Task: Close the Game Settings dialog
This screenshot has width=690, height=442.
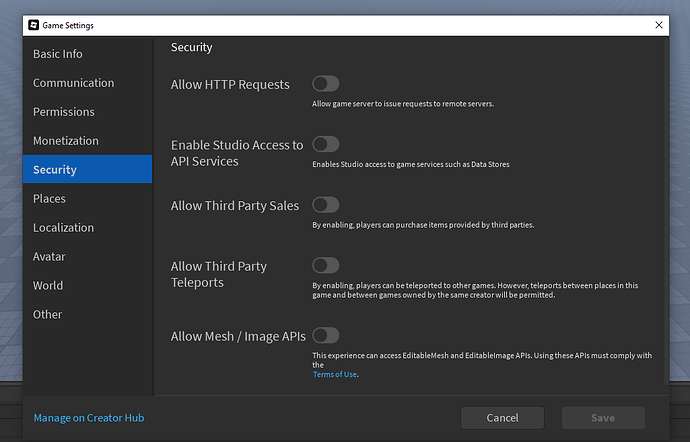Action: pyautogui.click(x=658, y=24)
